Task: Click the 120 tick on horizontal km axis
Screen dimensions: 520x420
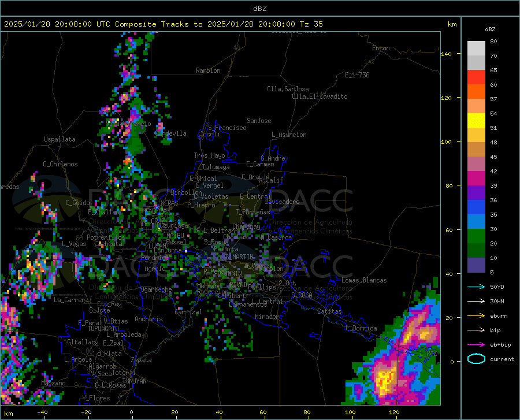Action: tap(394, 412)
